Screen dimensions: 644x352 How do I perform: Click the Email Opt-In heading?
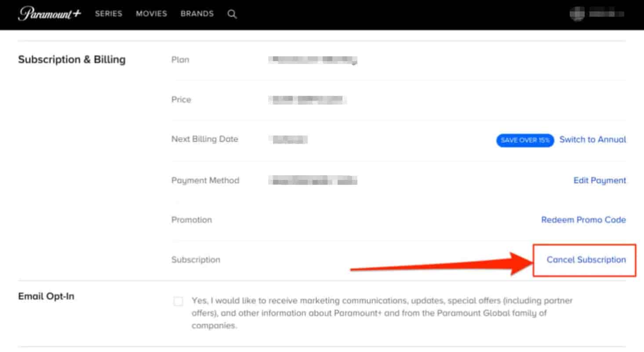tap(46, 296)
